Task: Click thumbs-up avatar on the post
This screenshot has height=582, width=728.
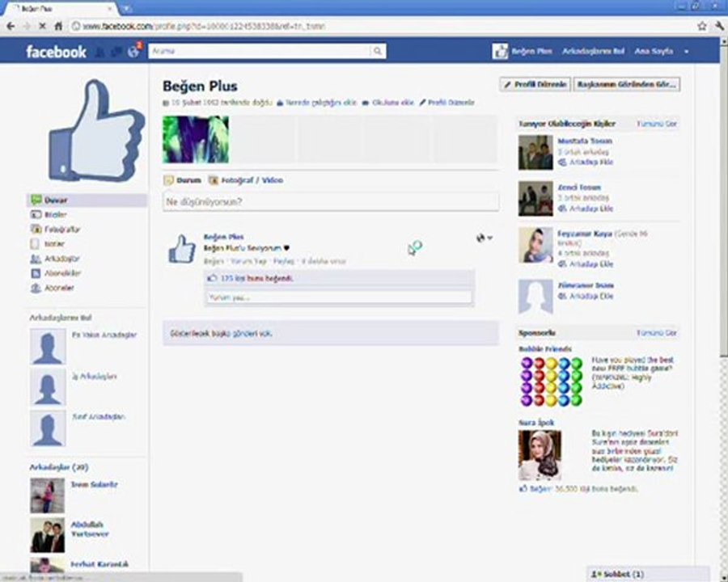Action: (183, 249)
